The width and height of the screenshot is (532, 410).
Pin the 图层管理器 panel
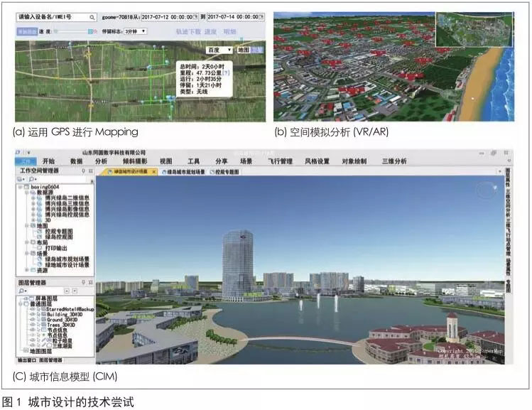(x=84, y=282)
